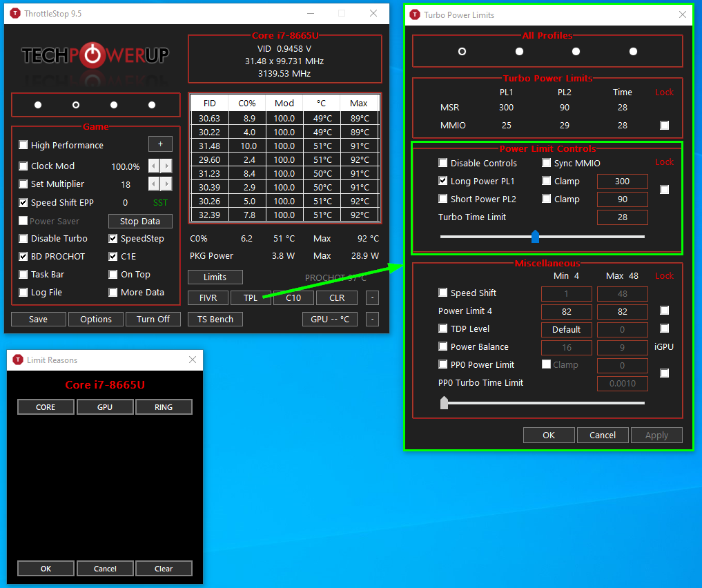Screen dimensions: 702x588
Task: Select the second All Profiles radio button
Action: (x=519, y=52)
